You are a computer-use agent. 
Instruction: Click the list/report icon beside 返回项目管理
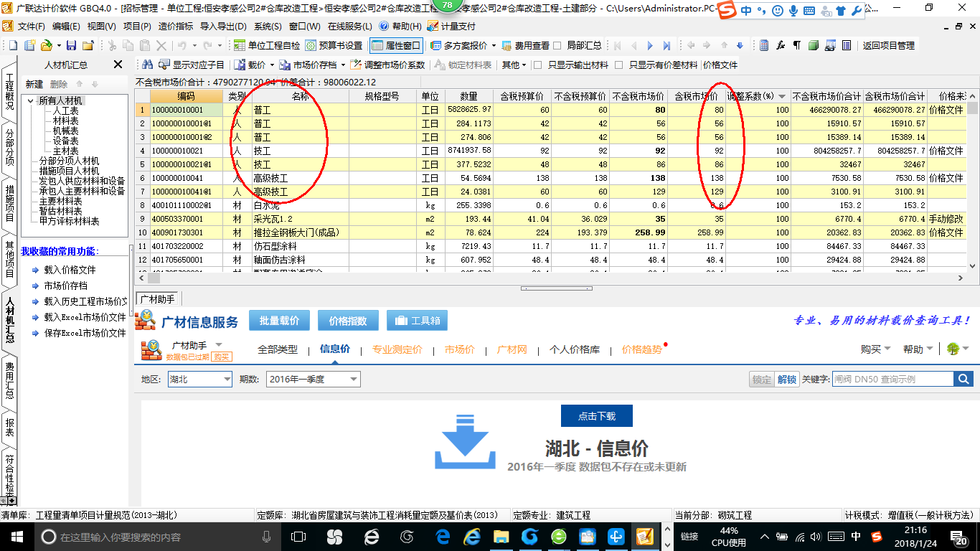(847, 45)
